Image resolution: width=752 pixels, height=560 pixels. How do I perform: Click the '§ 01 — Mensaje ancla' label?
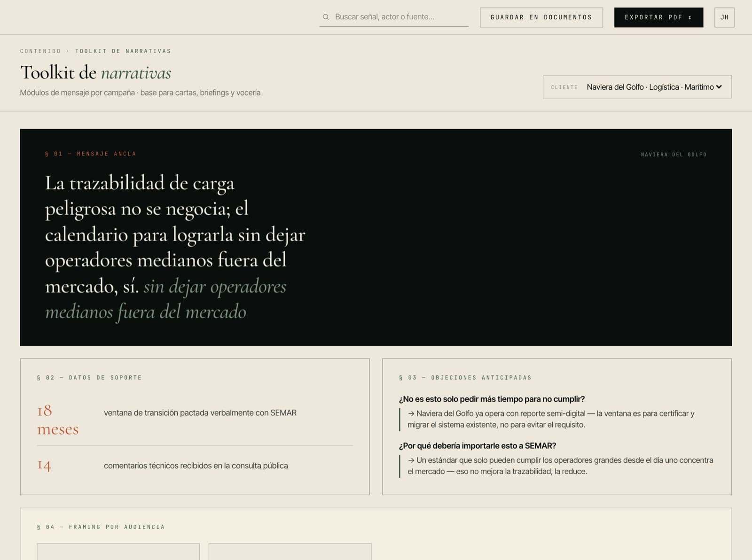[90, 154]
